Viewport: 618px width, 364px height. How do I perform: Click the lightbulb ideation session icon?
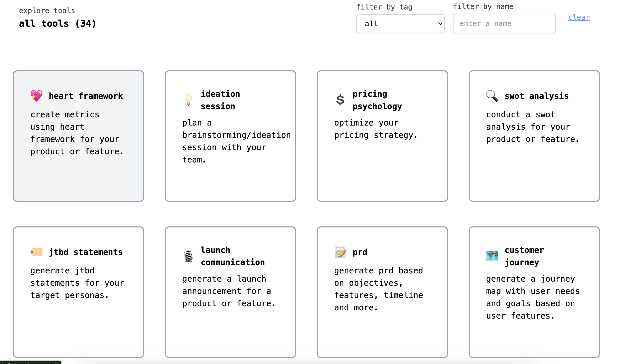(189, 100)
